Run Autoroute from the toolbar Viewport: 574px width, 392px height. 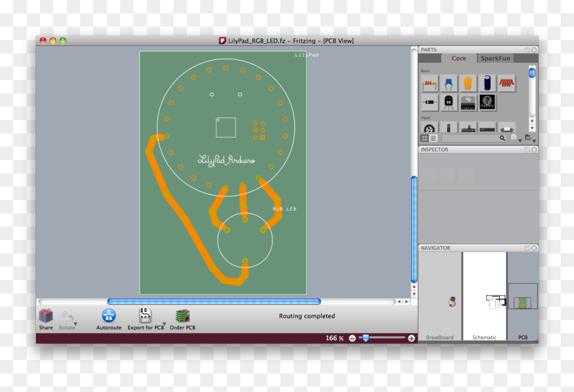point(109,315)
